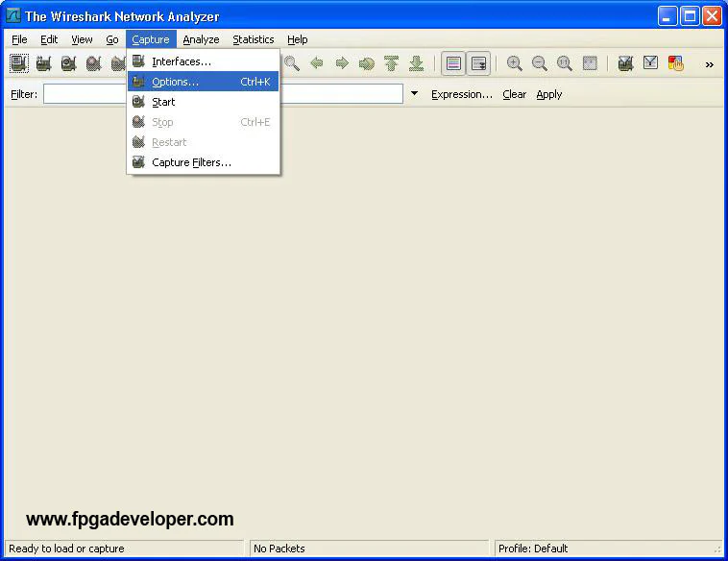Jump to first packet toolbar icon
Image resolution: width=728 pixels, height=561 pixels.
(x=392, y=63)
